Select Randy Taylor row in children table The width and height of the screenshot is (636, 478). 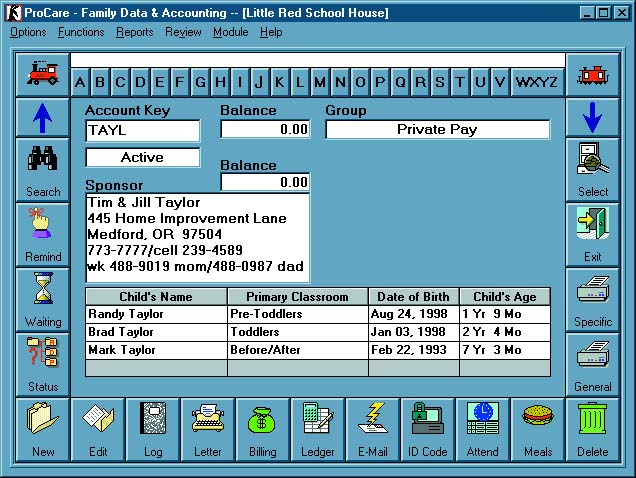[x=155, y=314]
